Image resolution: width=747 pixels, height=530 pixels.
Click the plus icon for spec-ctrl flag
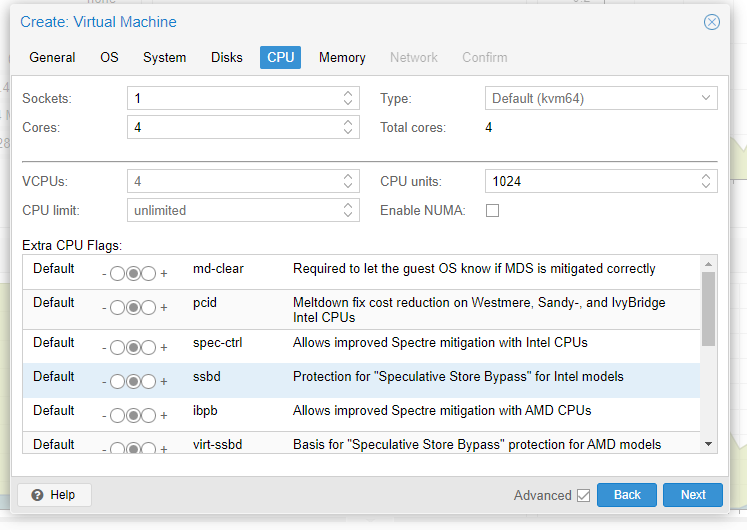coord(164,348)
